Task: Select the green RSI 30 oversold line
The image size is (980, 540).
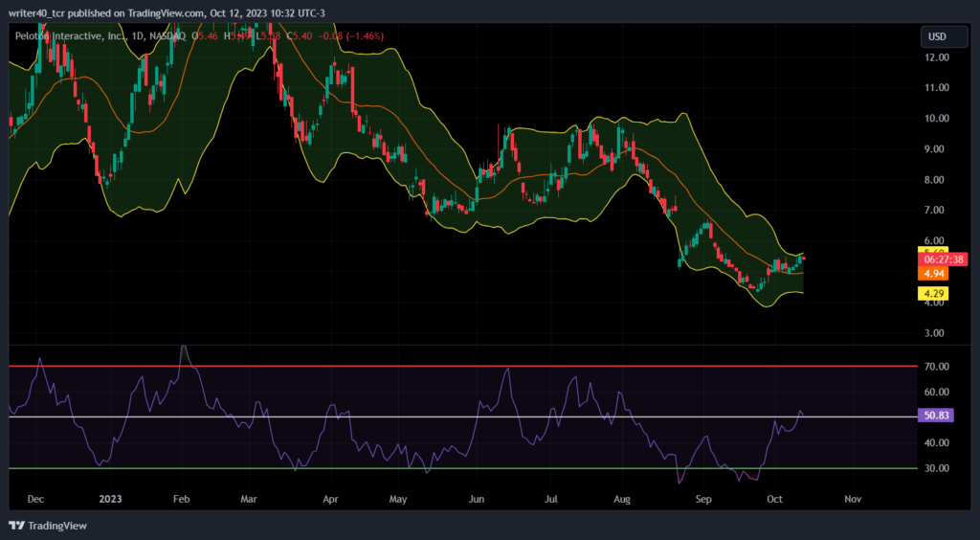Action: point(462,468)
